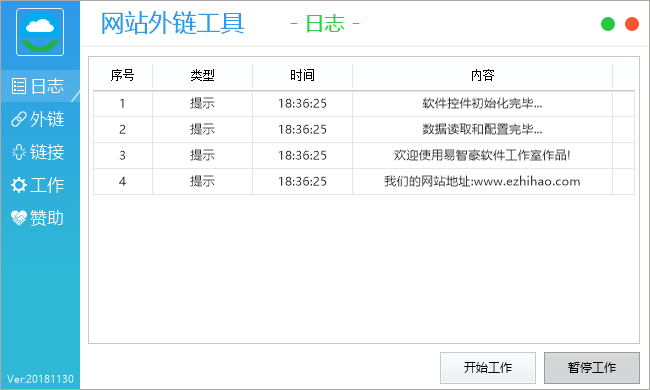Select log entry 欢迎使用易智豪软件工作室作品!
The height and width of the screenshot is (390, 650).
[x=483, y=155]
